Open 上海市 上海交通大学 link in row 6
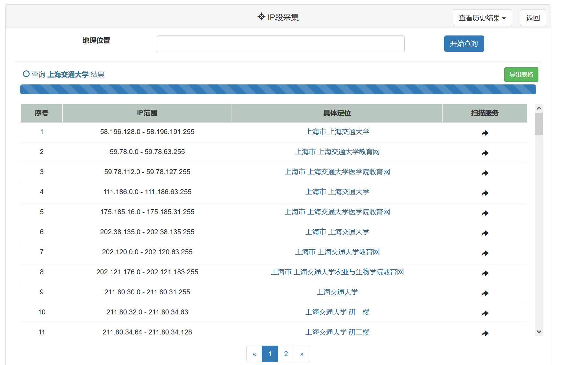Viewport: 588px width, 365px height. pos(337,232)
